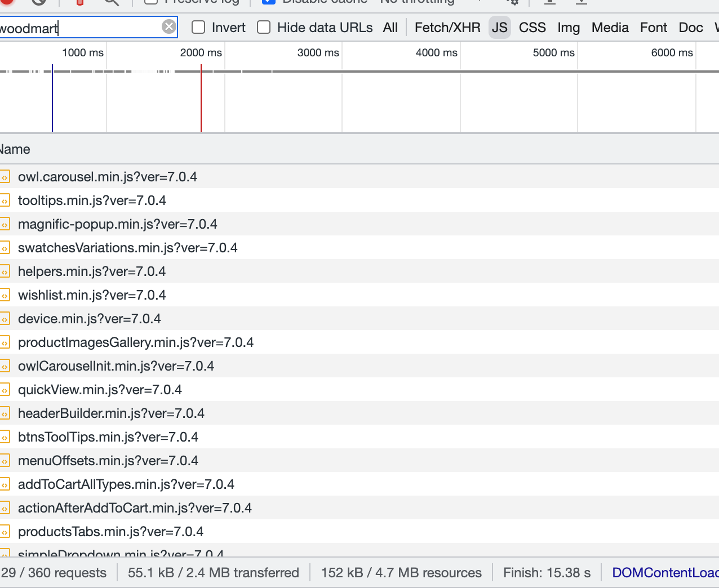Open owl.carousel.min.js?ver=7.0.4 request
Image resolution: width=719 pixels, height=588 pixels.
click(x=359, y=177)
